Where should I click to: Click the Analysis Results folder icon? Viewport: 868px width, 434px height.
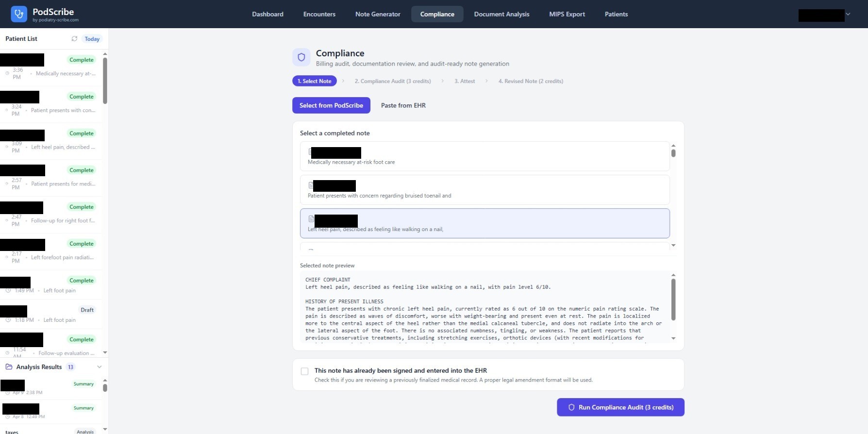(9, 367)
